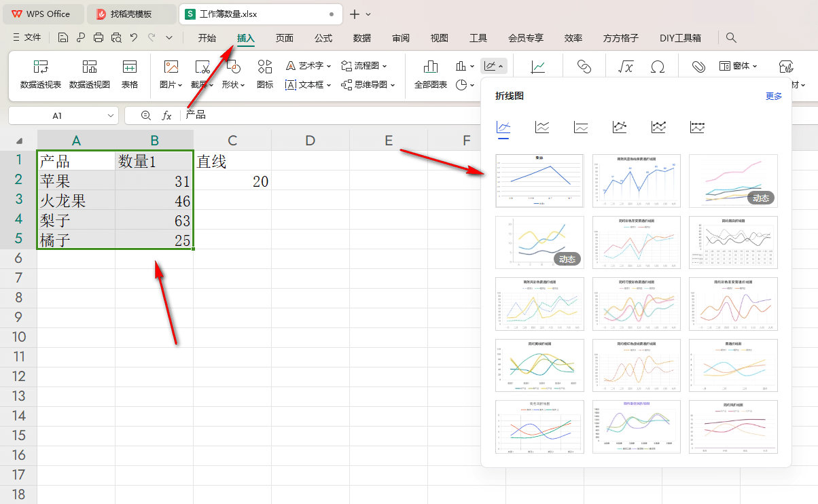Switch to the 视图 ribbon tab
The height and width of the screenshot is (504, 818).
click(x=440, y=38)
